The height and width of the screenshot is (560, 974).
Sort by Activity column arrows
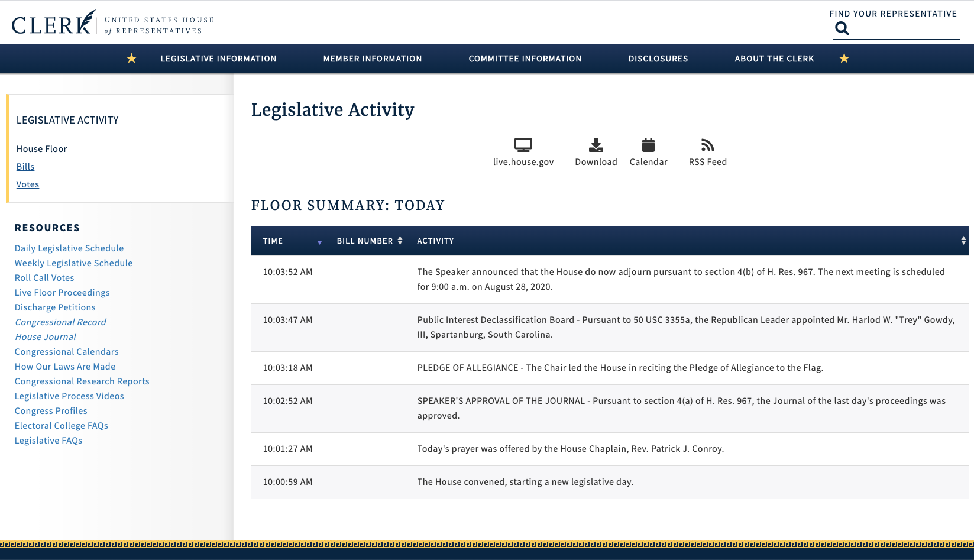point(963,241)
